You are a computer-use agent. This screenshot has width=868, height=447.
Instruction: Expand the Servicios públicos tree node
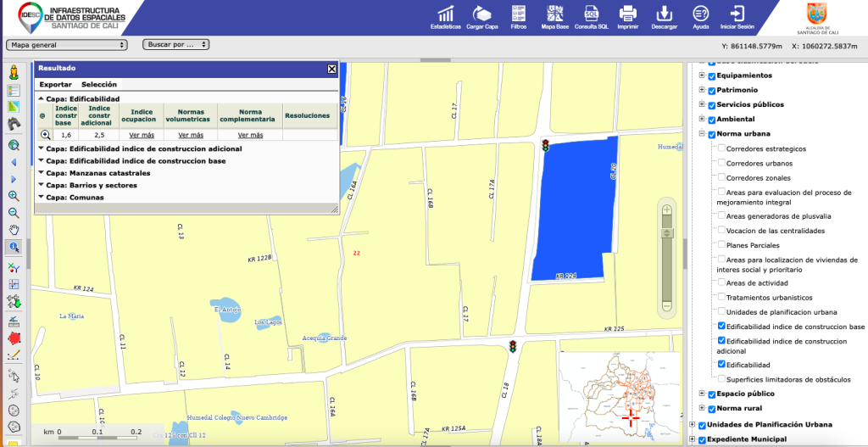tap(702, 104)
